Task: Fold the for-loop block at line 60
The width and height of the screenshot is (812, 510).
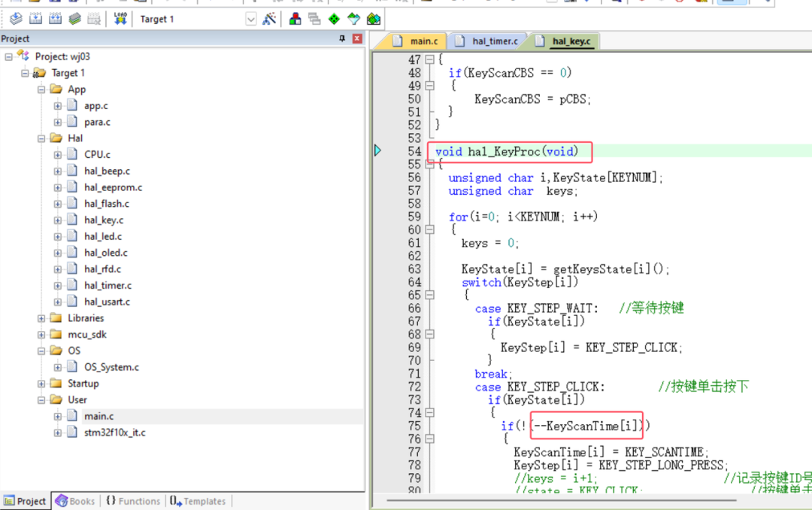Action: (x=429, y=229)
